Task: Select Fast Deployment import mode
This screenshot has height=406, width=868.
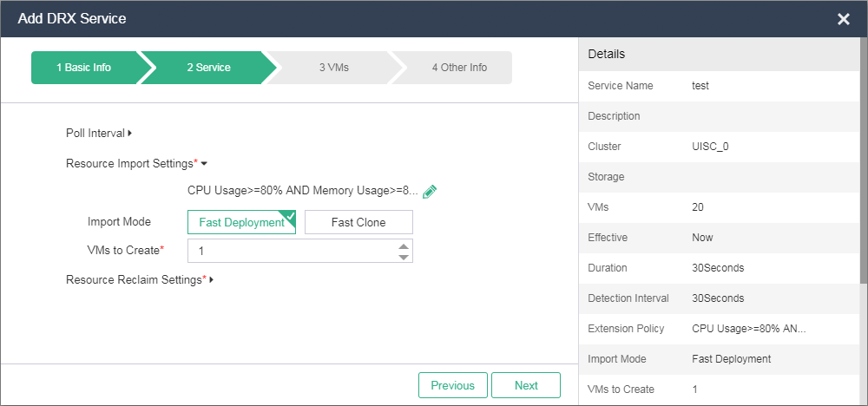Action: tap(241, 222)
